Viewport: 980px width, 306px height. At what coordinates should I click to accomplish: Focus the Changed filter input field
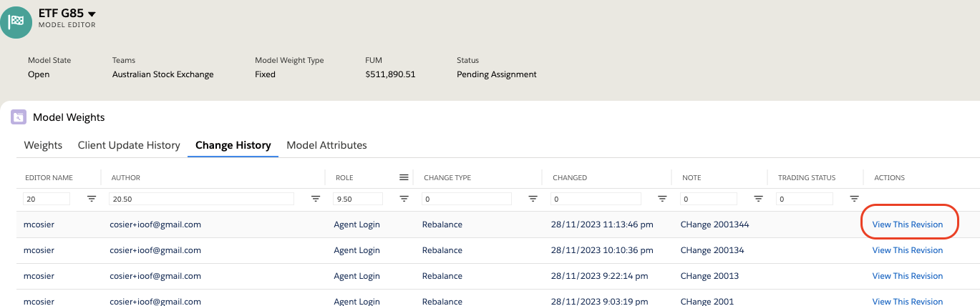point(596,199)
